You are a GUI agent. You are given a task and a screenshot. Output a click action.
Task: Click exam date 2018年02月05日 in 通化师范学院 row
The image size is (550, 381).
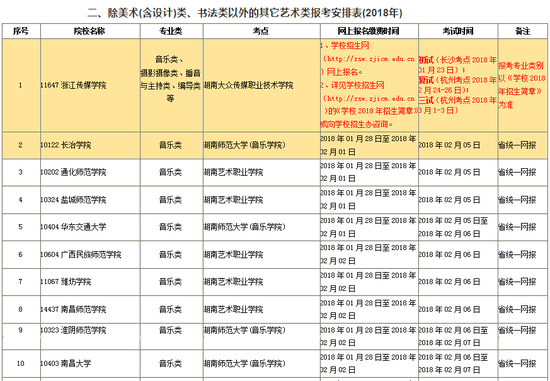click(x=449, y=172)
